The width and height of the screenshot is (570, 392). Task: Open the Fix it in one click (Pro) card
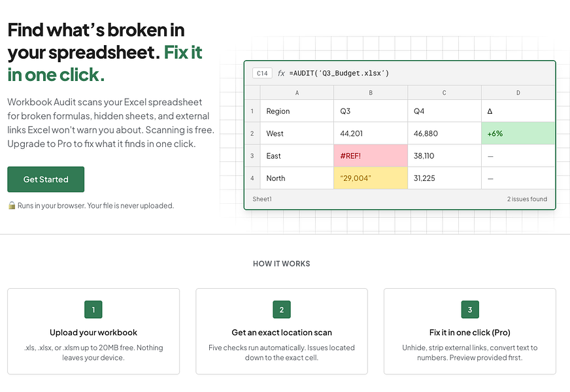[x=470, y=331]
